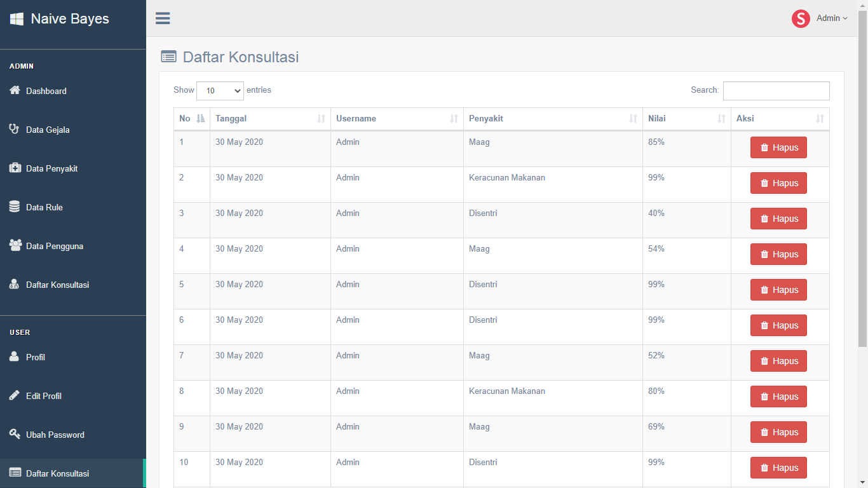Sort table by Aksi column
Screen dimensions: 868x488
(780, 119)
